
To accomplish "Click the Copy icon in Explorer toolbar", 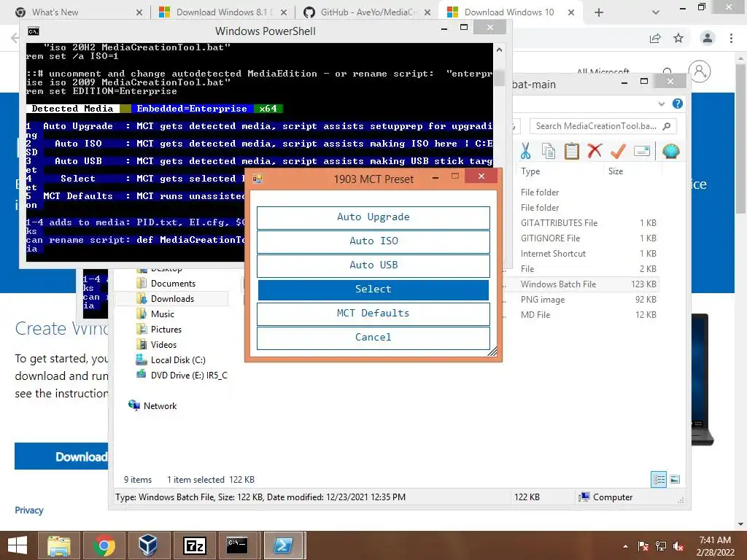I will tap(549, 152).
